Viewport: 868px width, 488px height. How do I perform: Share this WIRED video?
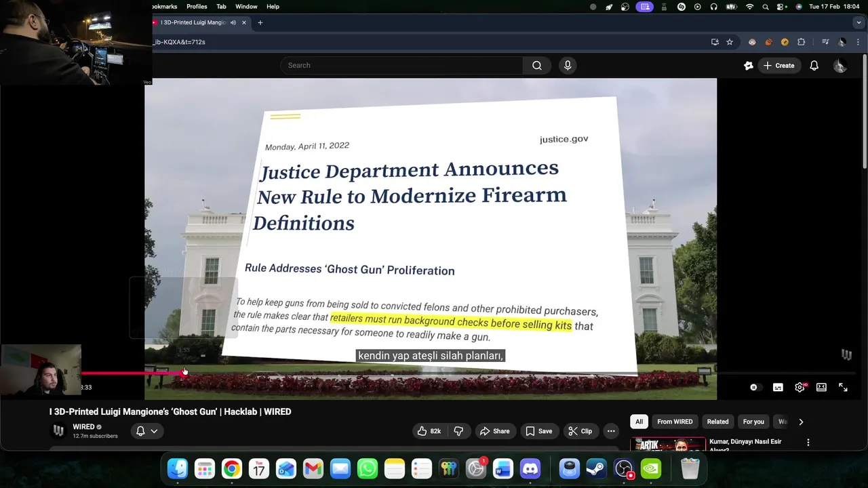click(494, 431)
